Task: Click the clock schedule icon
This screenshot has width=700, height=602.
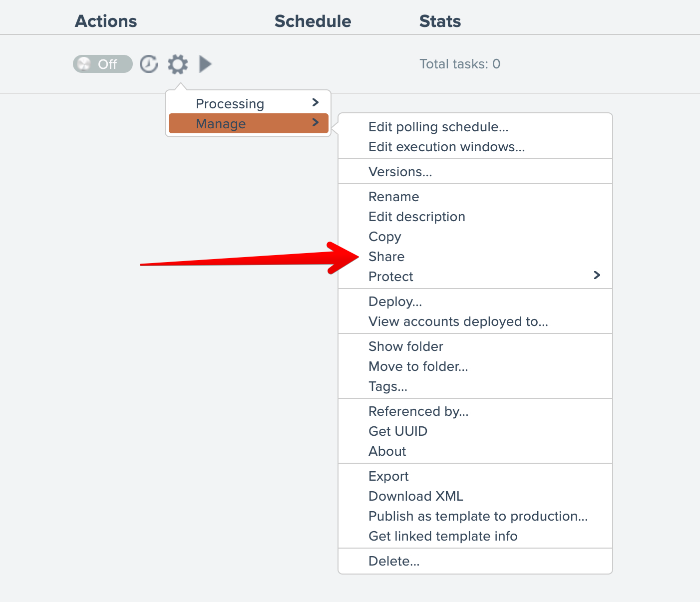Action: pos(149,64)
